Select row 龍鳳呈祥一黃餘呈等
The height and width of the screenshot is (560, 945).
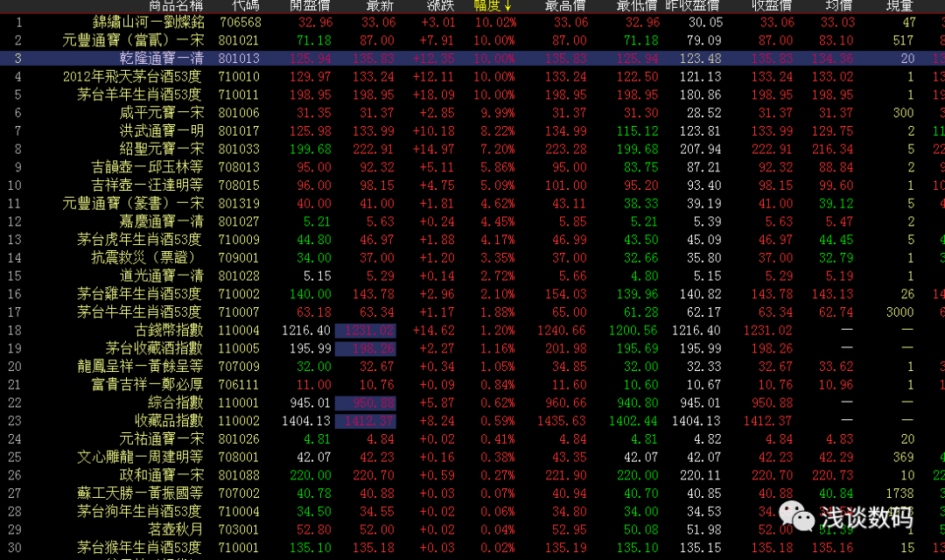coord(472,367)
